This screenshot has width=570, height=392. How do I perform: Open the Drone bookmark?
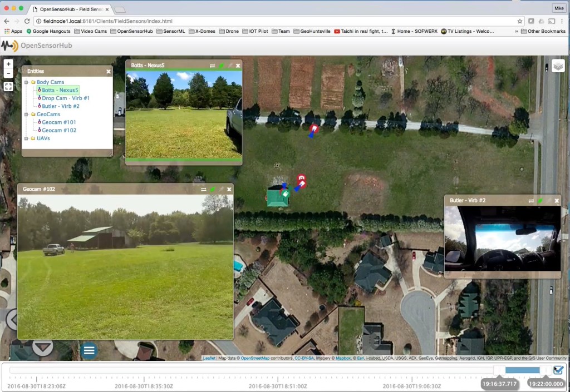point(229,31)
